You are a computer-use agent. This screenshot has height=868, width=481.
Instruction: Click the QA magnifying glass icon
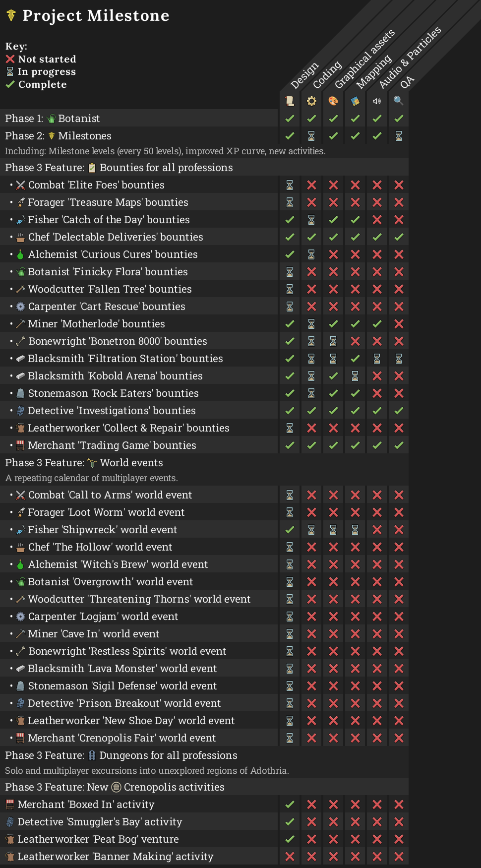pyautogui.click(x=398, y=101)
